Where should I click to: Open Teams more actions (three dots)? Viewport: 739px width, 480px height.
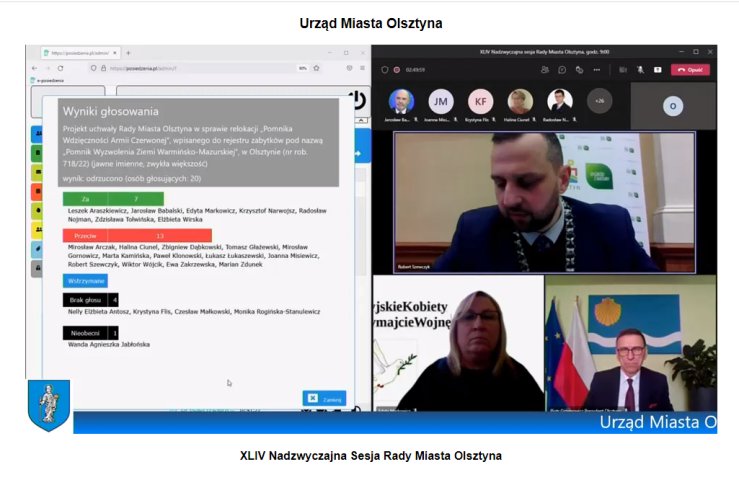(x=597, y=70)
